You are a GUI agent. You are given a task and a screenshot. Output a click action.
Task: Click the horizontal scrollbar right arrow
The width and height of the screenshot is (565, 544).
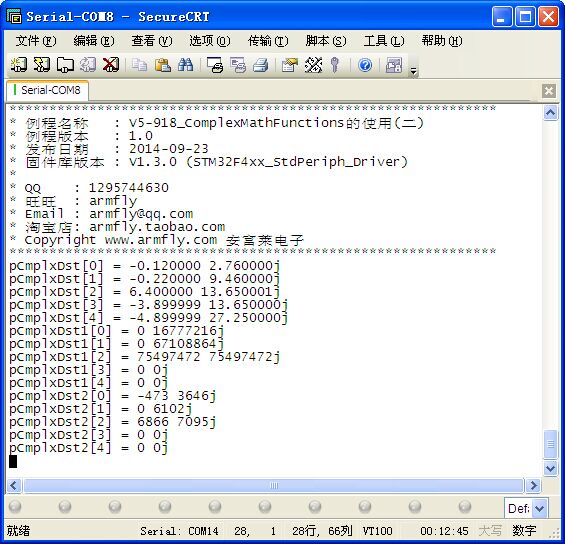[533, 486]
